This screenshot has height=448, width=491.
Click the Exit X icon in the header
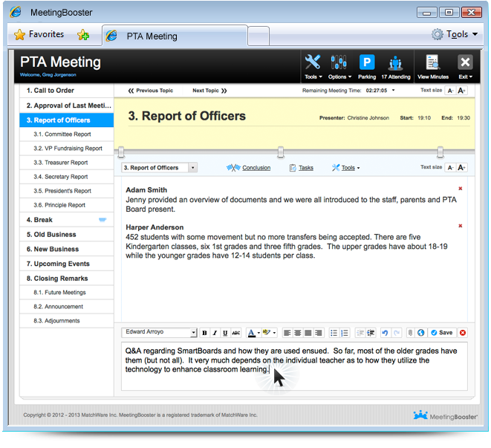pyautogui.click(x=465, y=62)
